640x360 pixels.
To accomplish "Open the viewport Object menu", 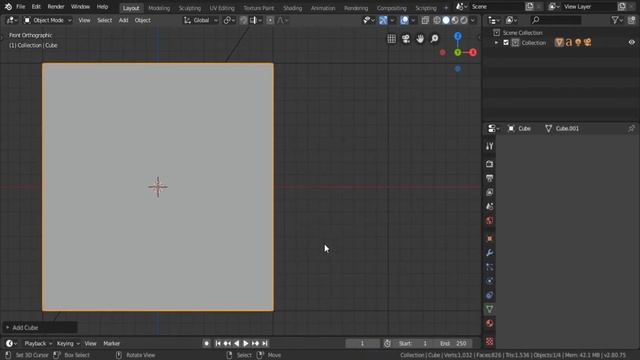I will 142,20.
